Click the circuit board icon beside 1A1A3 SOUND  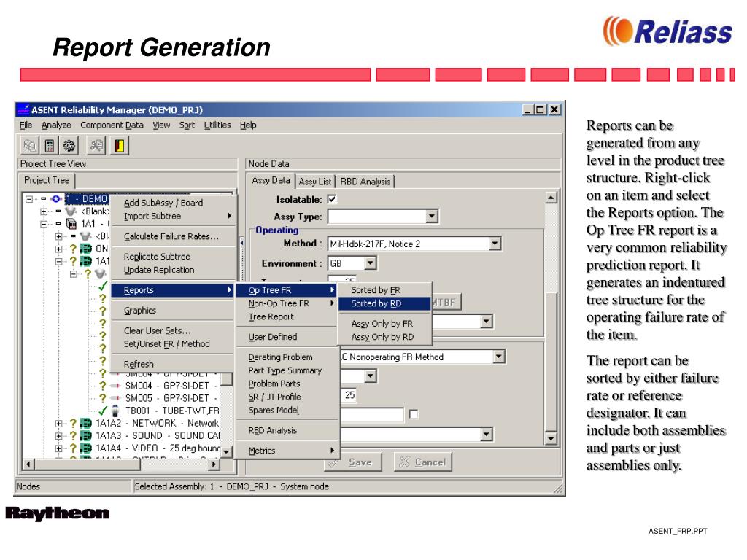86,436
